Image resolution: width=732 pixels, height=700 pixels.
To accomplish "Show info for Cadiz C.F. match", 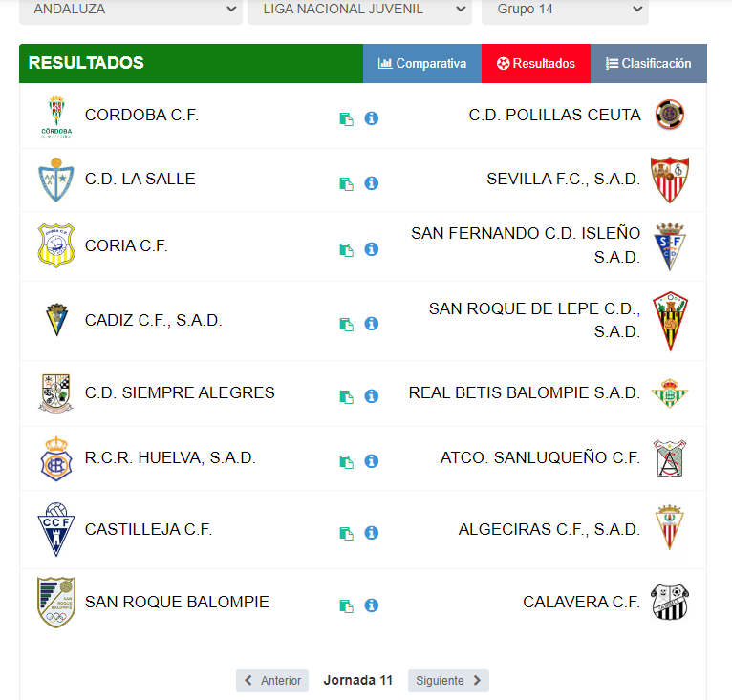I will pos(372,324).
